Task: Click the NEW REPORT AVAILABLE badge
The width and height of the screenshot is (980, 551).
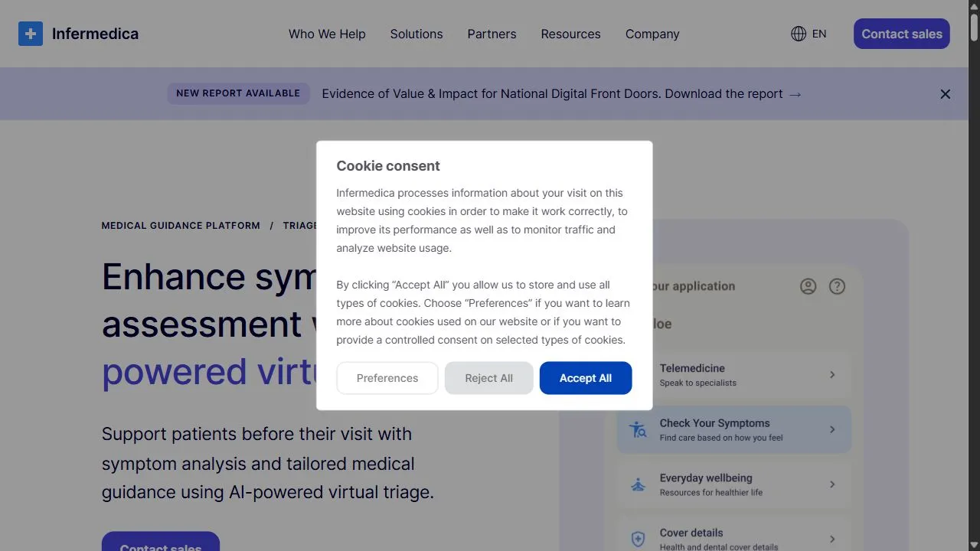Action: 238,93
